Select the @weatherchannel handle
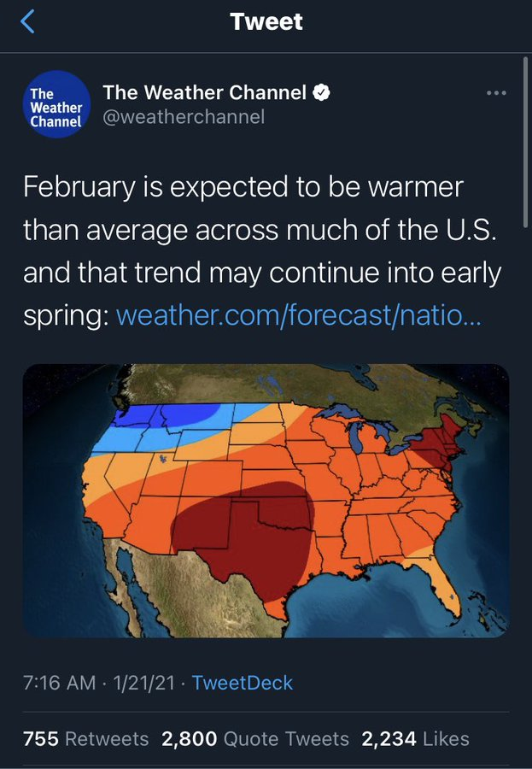The image size is (532, 769). 184,117
